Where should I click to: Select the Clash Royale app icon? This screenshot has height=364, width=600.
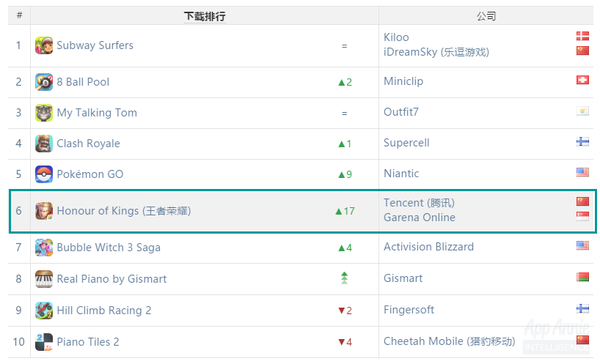[44, 144]
